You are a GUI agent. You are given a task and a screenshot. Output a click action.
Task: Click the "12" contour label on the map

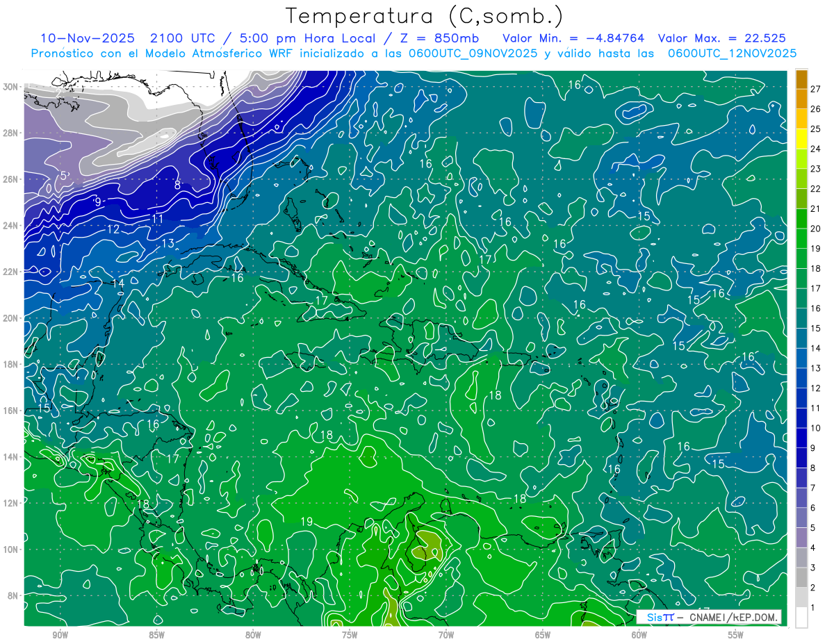113,229
